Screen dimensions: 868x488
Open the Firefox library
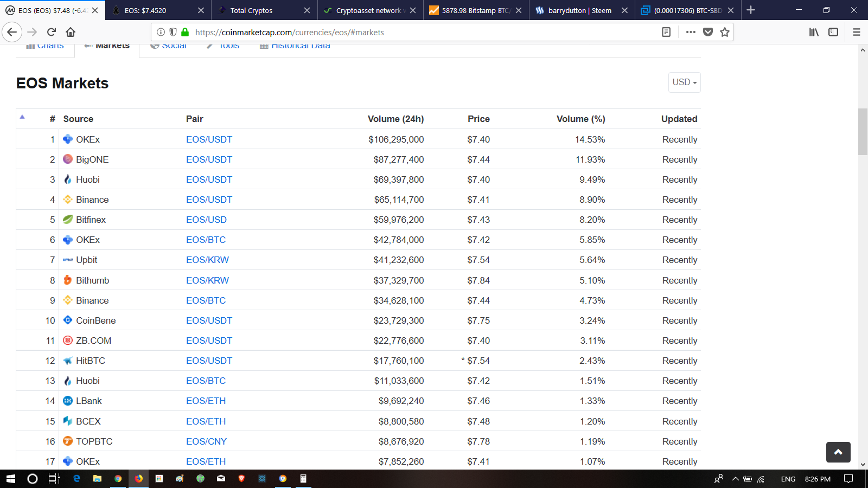pyautogui.click(x=814, y=32)
